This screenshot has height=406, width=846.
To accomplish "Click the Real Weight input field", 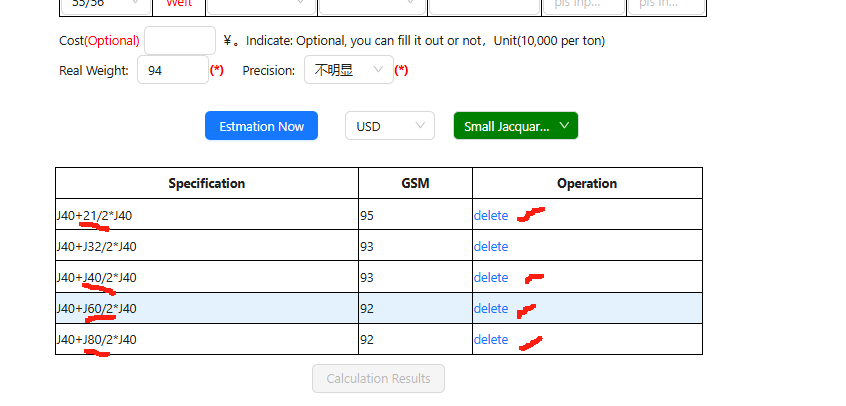I will coord(172,70).
